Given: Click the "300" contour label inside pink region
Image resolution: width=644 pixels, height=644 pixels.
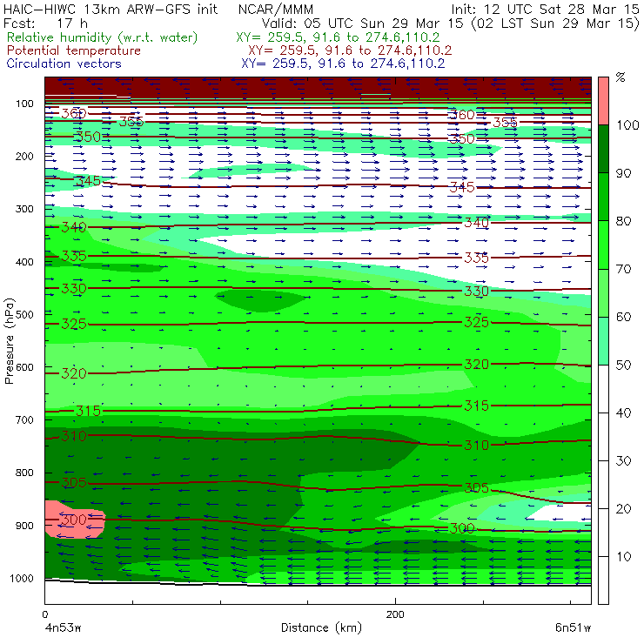Looking at the screenshot, I should 74,520.
